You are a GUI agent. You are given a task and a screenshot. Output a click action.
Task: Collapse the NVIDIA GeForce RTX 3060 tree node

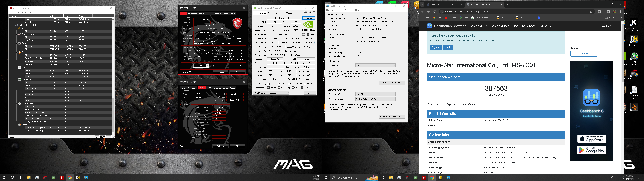pyautogui.click(x=13, y=25)
